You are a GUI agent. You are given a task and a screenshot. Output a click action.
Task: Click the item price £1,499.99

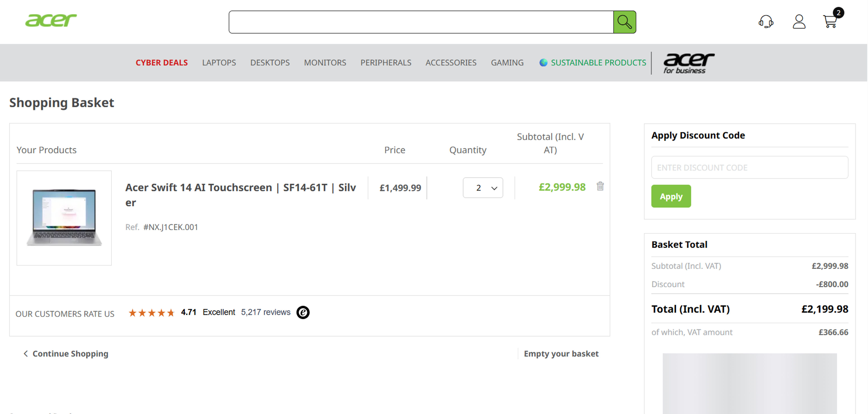point(400,188)
